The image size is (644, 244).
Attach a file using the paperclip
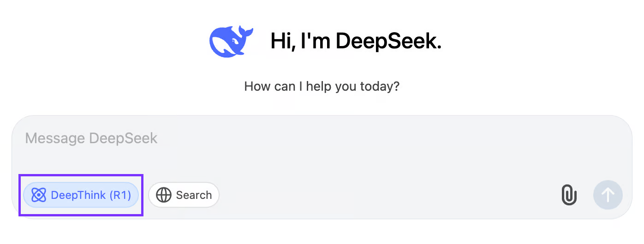569,195
